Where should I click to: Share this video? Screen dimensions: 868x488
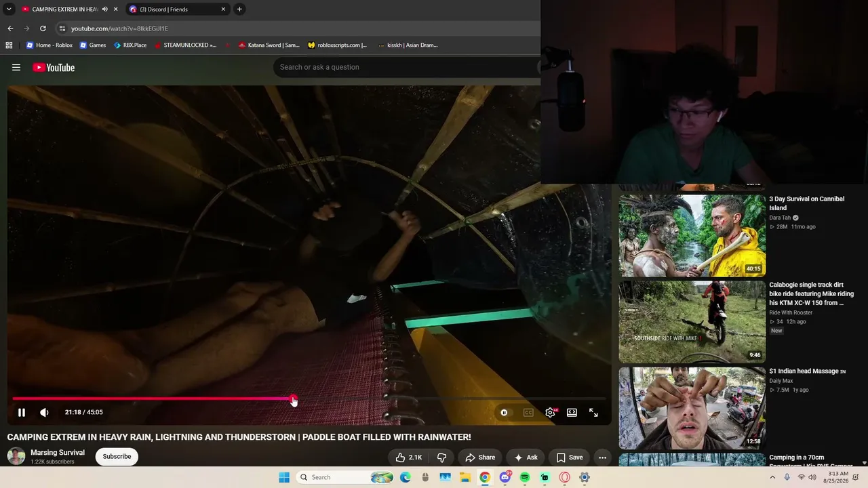coord(479,457)
